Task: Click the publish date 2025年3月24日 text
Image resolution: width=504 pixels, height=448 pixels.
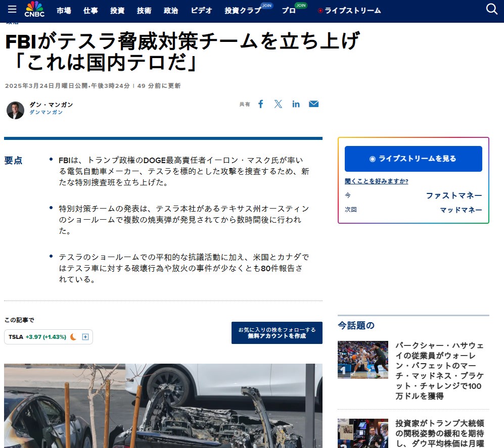Action: tap(67, 86)
